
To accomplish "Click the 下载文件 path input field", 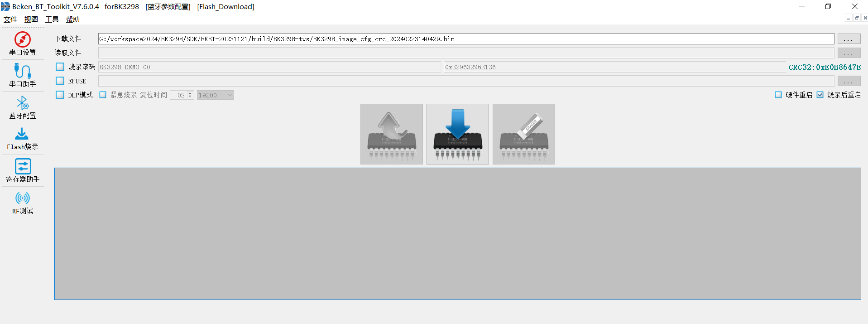I will [465, 39].
